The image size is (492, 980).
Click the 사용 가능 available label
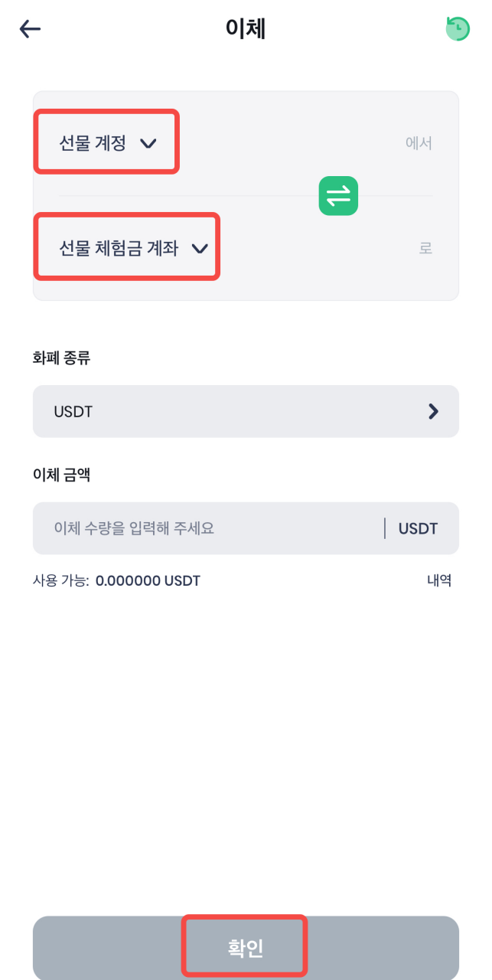point(60,581)
